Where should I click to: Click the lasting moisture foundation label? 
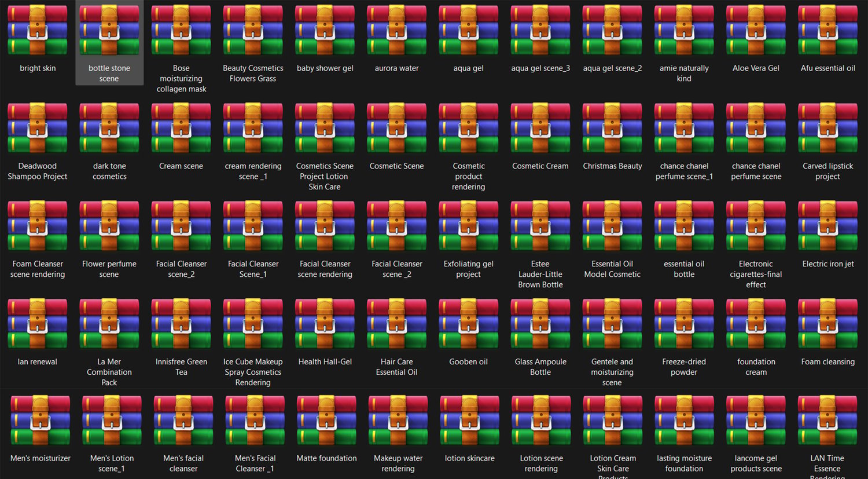click(x=684, y=464)
